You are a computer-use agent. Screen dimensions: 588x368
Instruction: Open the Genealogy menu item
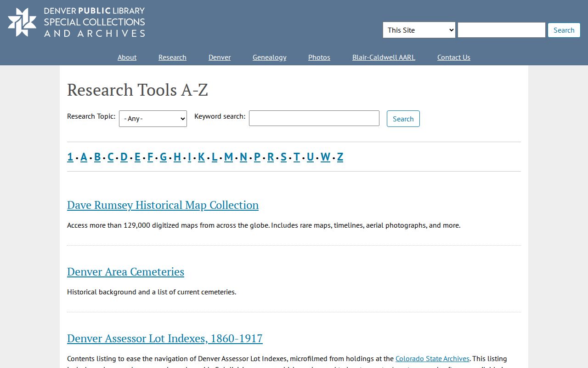[x=269, y=57]
